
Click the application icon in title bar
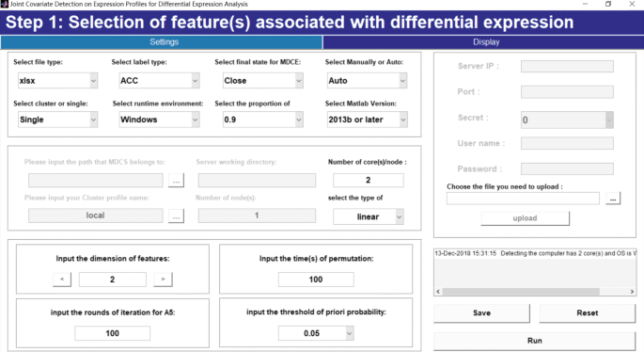(x=5, y=4)
